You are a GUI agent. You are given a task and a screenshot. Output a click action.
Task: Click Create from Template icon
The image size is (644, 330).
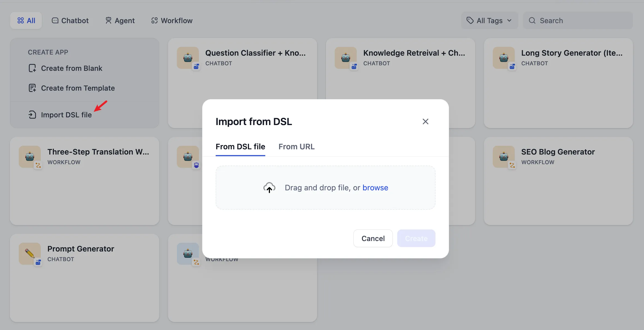coord(32,88)
